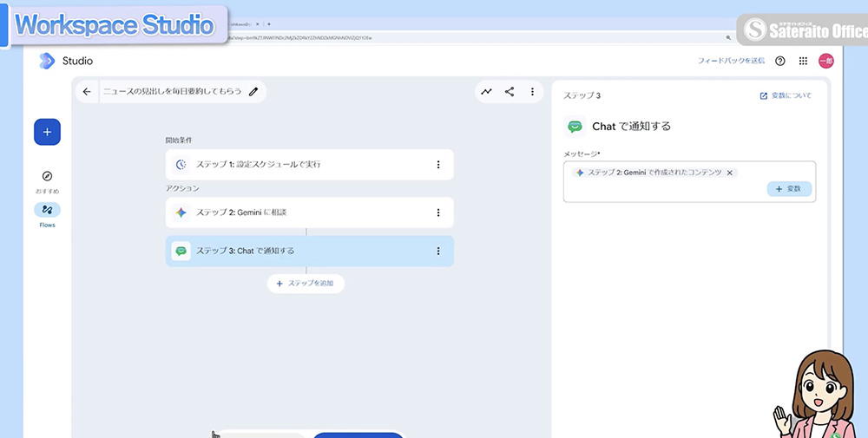The width and height of the screenshot is (868, 438).
Task: Select ステップ 3: Chat で通知する card
Action: tap(310, 251)
